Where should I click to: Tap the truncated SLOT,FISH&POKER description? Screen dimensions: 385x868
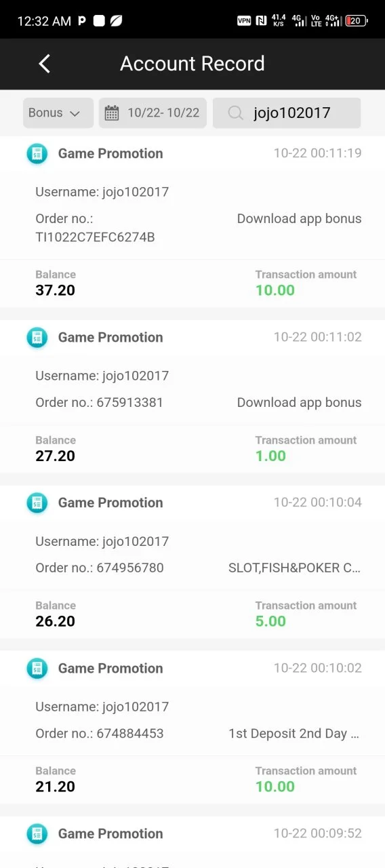295,568
